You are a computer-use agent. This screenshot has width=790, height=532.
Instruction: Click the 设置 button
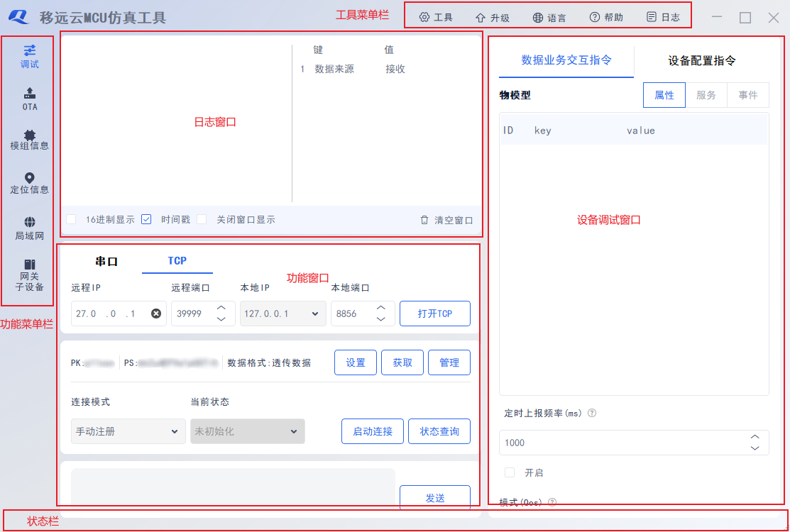[355, 362]
